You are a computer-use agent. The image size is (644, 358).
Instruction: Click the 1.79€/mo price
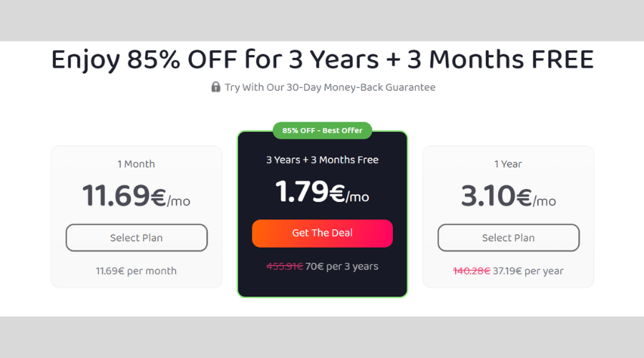(x=322, y=192)
